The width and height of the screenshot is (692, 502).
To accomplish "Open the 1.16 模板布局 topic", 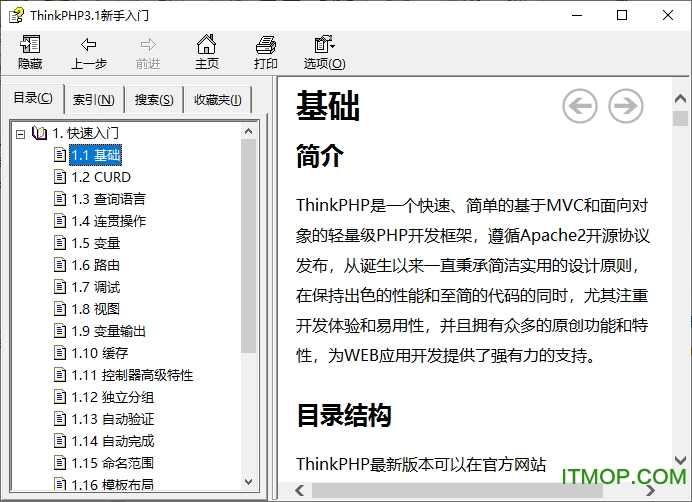I will pyautogui.click(x=113, y=484).
